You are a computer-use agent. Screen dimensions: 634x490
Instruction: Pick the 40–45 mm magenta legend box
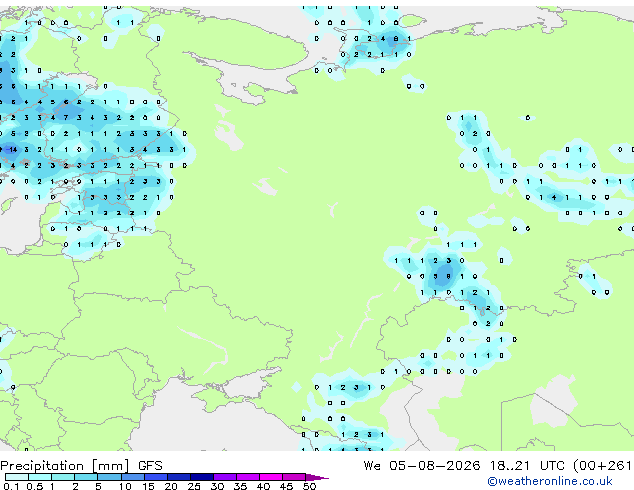click(x=271, y=477)
